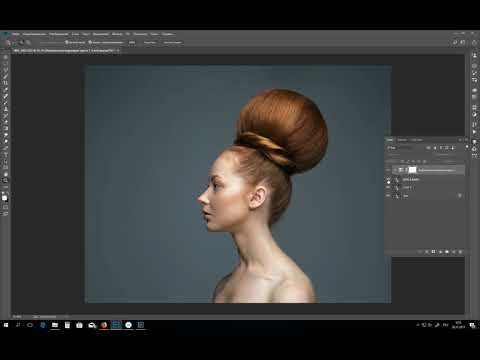
Task: Select the Lasso tool
Action: (6, 70)
